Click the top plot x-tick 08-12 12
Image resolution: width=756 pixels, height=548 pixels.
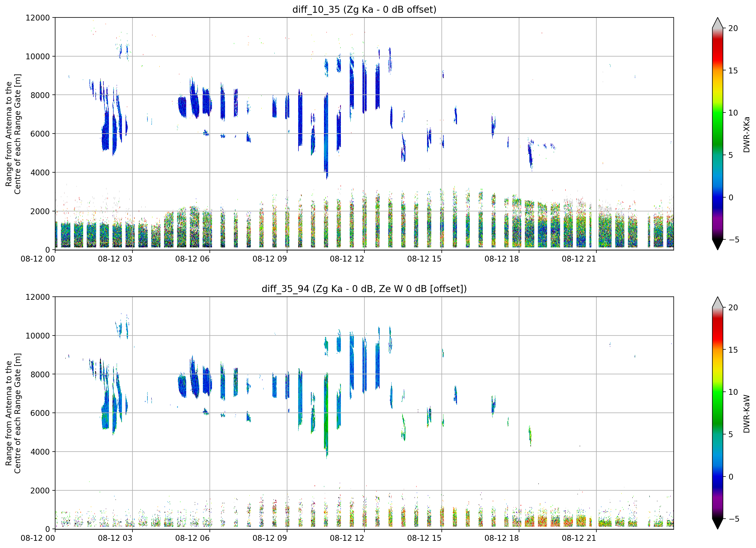tap(347, 259)
